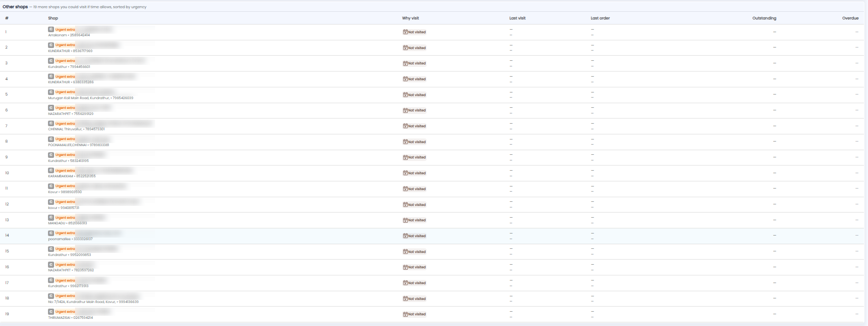The height and width of the screenshot is (326, 868).
Task: Click the calendar-x icon in row 14
Action: (x=405, y=236)
